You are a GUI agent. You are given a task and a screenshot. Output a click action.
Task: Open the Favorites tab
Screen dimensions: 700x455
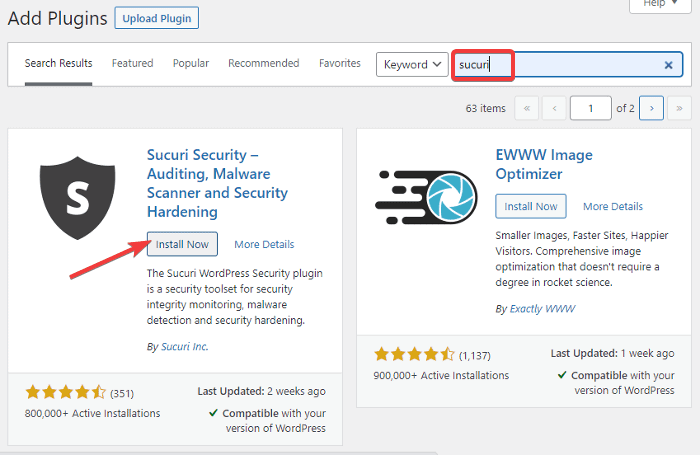pos(340,63)
